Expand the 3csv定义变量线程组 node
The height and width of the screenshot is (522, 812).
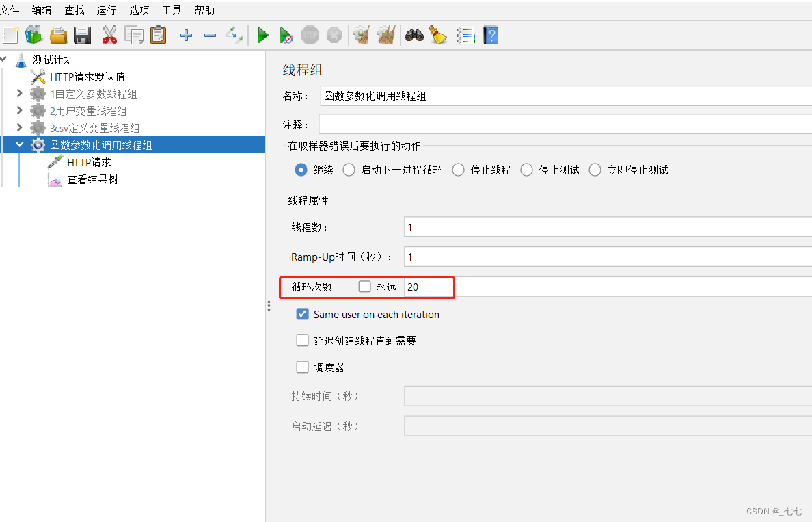(x=19, y=127)
